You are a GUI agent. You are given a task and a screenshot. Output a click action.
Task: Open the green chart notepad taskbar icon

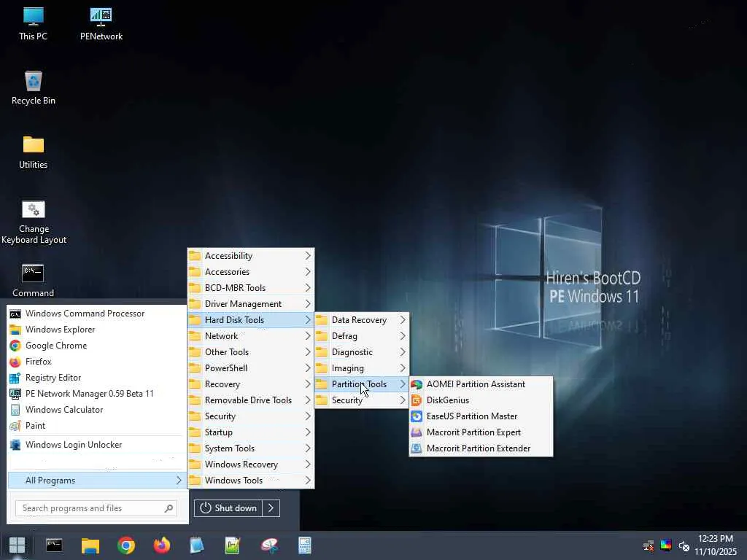(233, 545)
